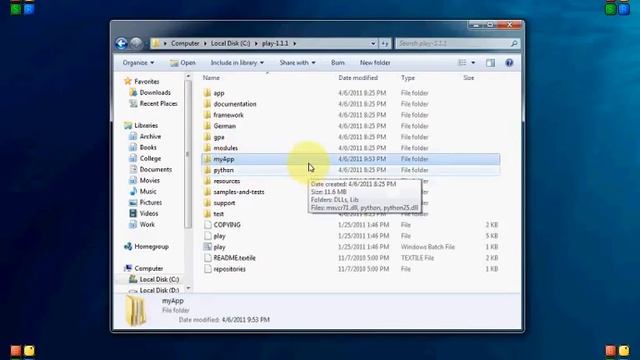Select the myApp folder row

tap(351, 159)
